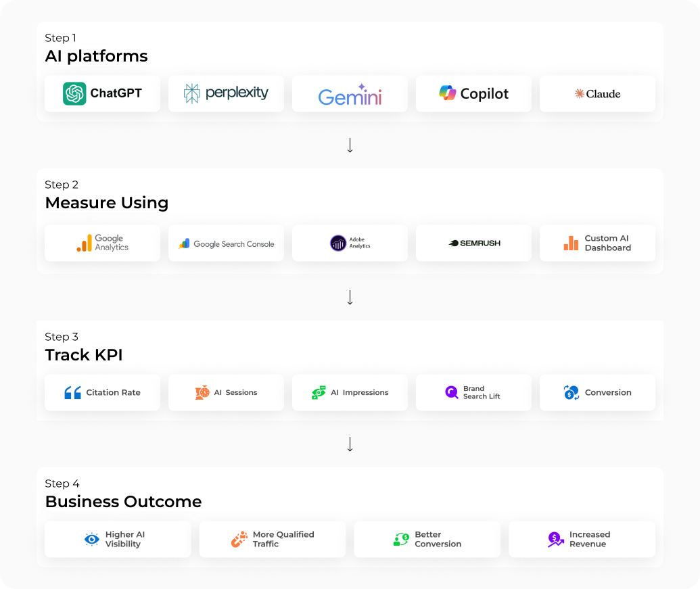Click the Business Outcome heading
700x589 pixels.
click(123, 502)
